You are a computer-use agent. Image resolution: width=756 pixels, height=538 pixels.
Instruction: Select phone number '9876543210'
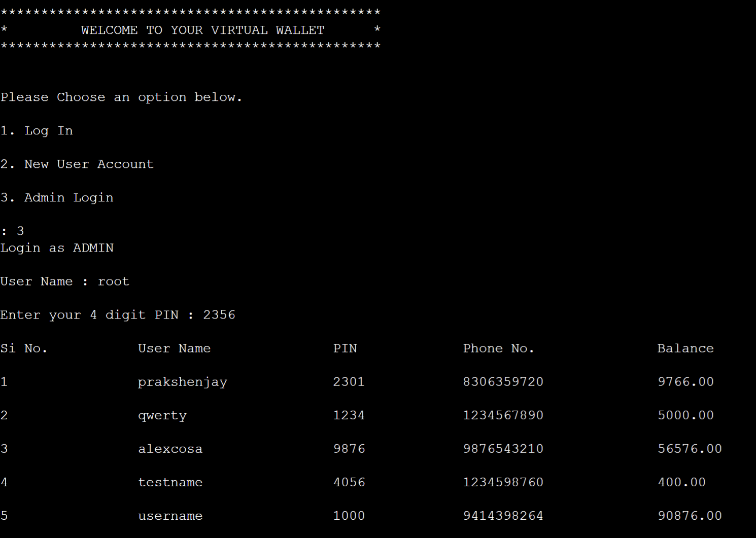coord(503,449)
